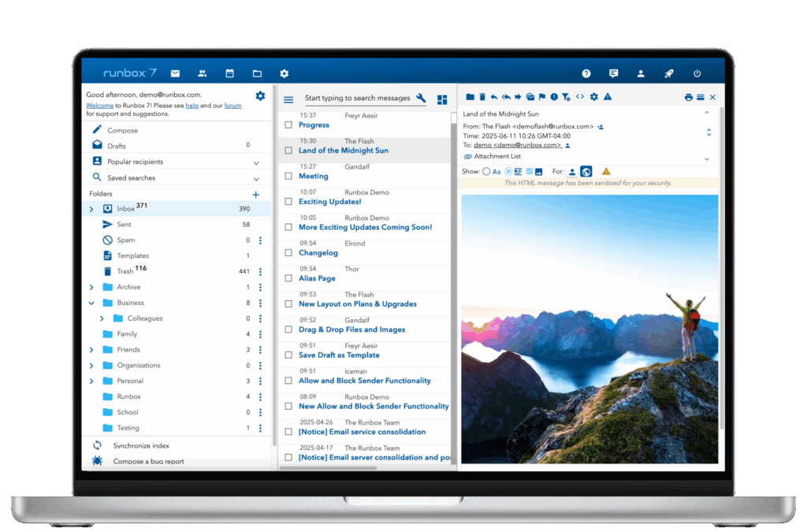Open the Mail envelope icon in top bar
The image size is (807, 532).
click(x=175, y=73)
